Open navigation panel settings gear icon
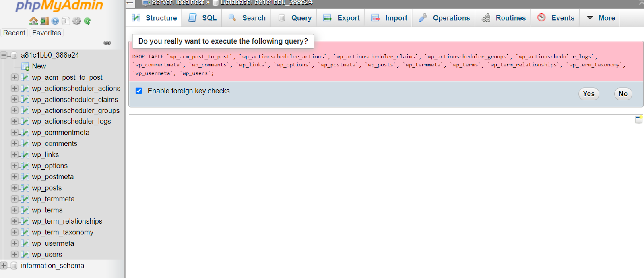The height and width of the screenshot is (278, 644). [x=76, y=21]
